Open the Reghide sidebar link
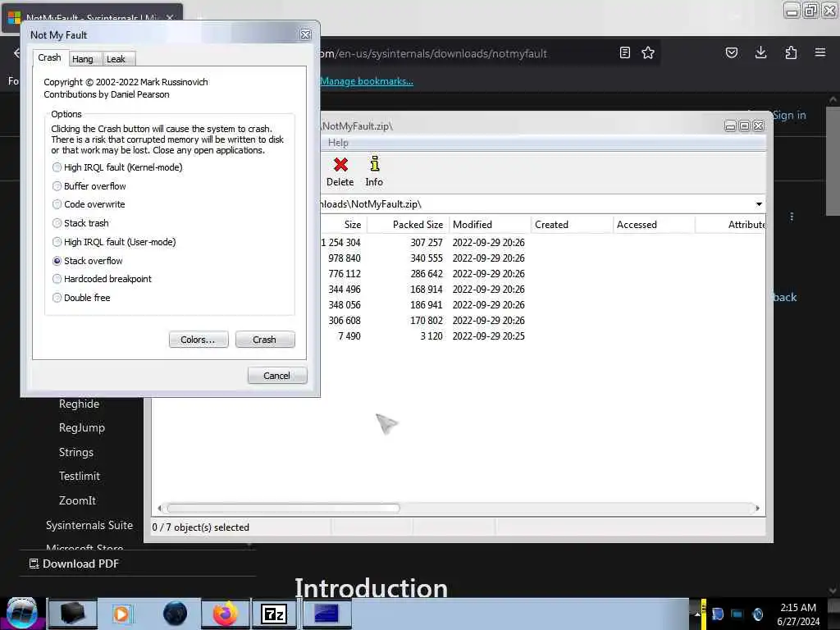 point(80,404)
